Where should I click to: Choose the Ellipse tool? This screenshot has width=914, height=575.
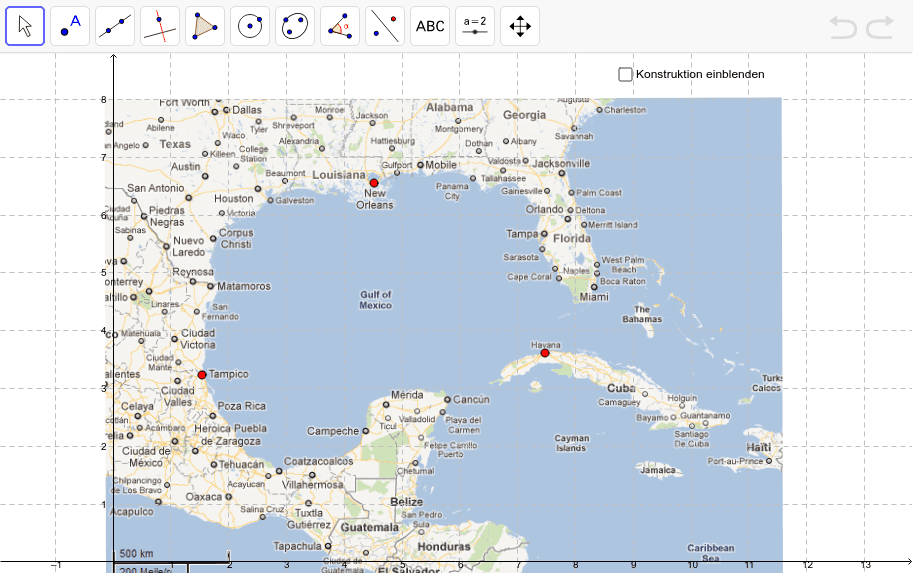(295, 26)
